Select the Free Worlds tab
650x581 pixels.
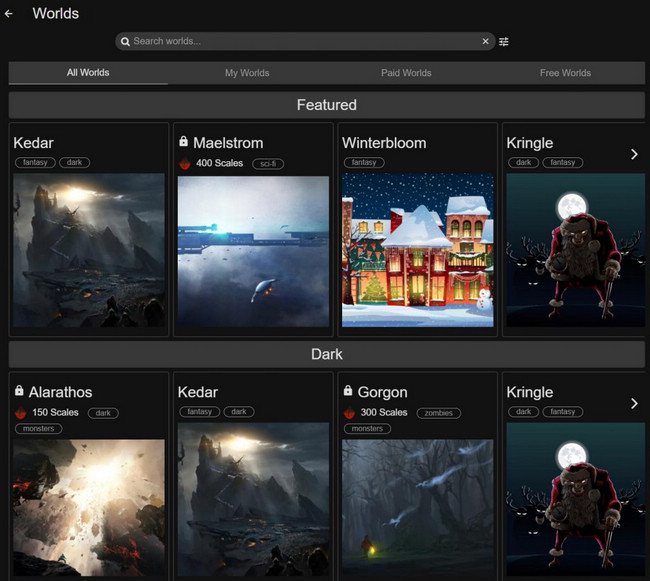[x=565, y=73]
